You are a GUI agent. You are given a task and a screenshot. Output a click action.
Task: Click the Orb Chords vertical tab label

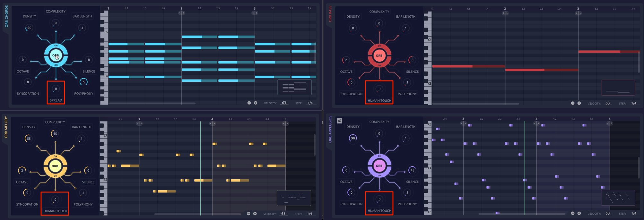coord(6,17)
